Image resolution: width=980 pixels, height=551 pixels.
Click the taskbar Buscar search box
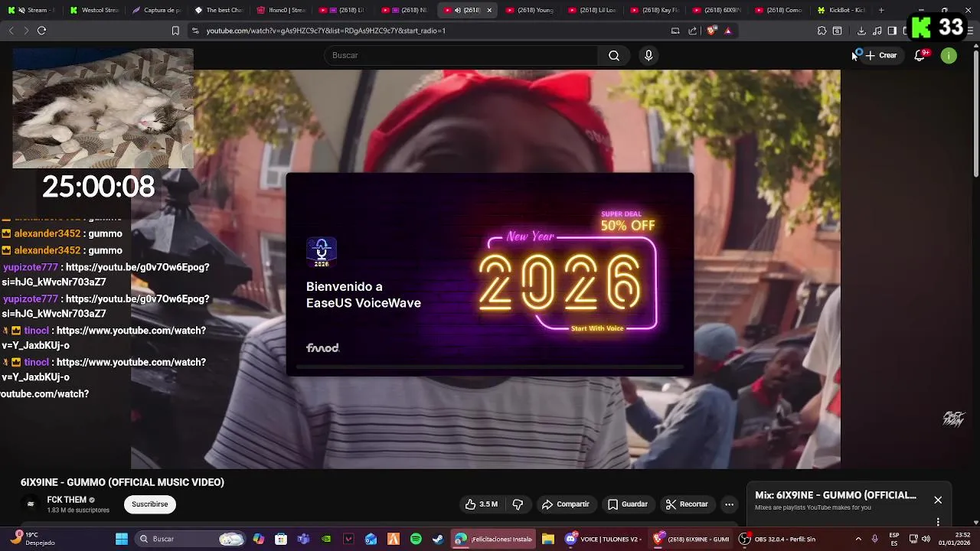[x=190, y=539]
